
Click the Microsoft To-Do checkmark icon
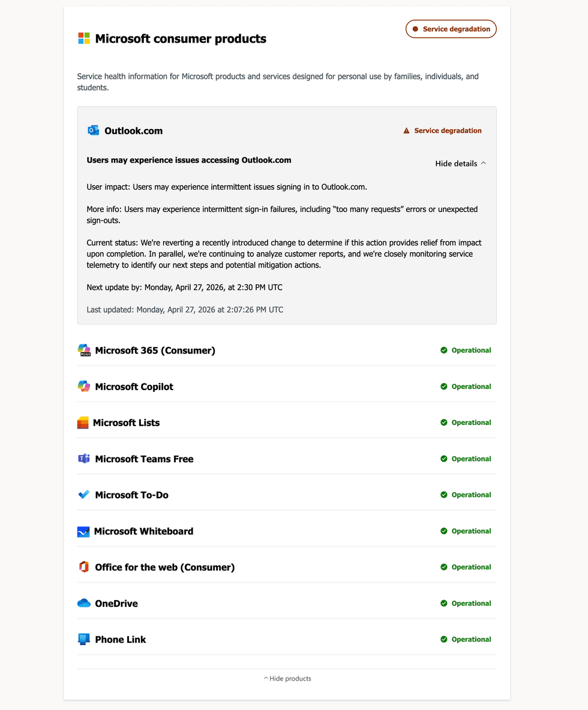(84, 495)
